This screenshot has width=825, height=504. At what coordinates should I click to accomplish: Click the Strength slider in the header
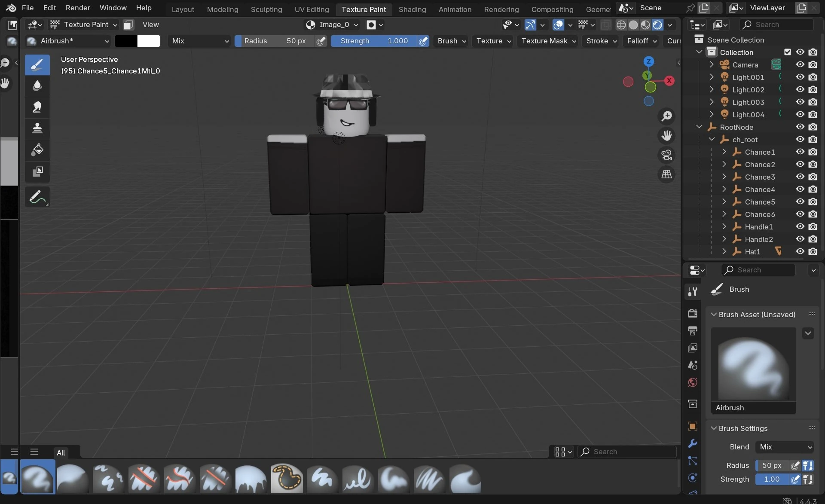pyautogui.click(x=373, y=41)
